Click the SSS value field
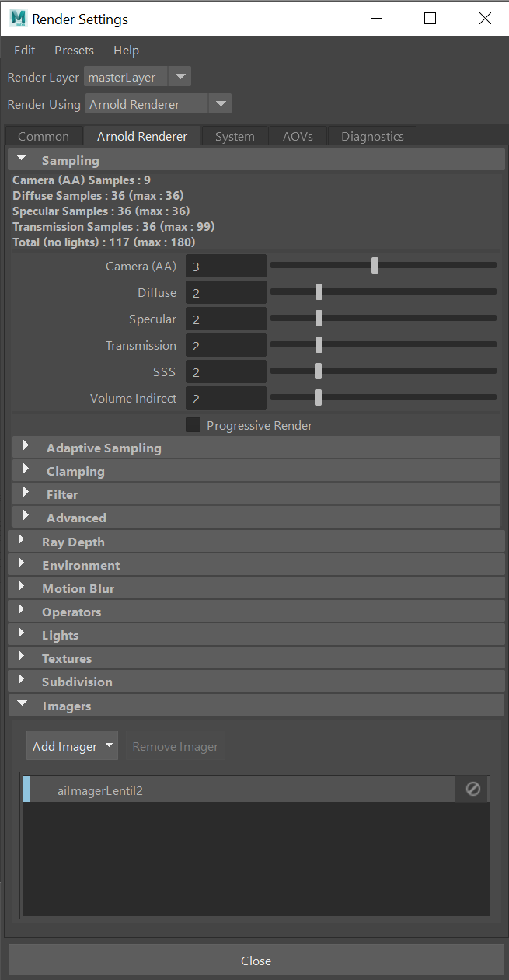 click(x=225, y=372)
